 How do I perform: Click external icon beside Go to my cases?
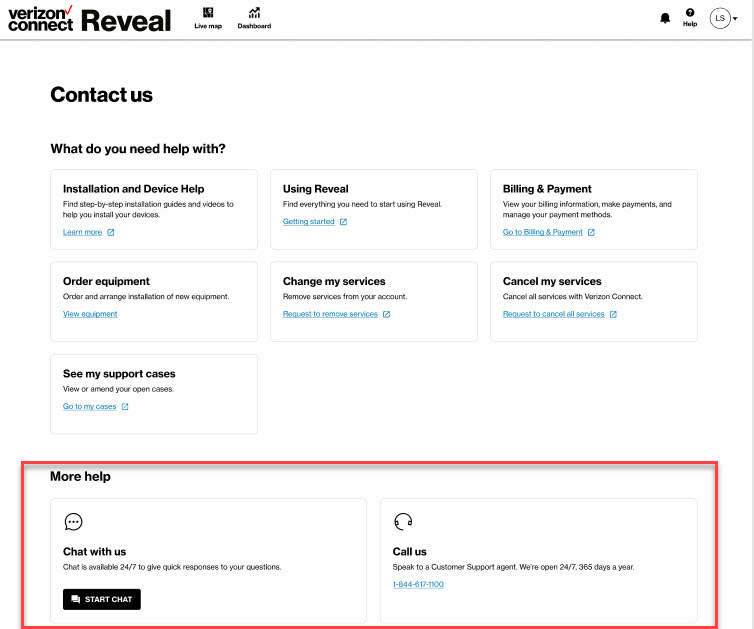pos(125,407)
